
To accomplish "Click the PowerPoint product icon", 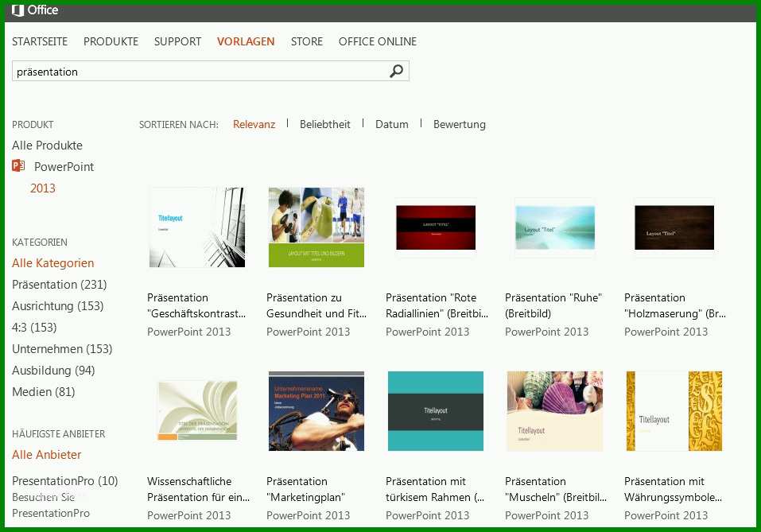I will point(18,166).
